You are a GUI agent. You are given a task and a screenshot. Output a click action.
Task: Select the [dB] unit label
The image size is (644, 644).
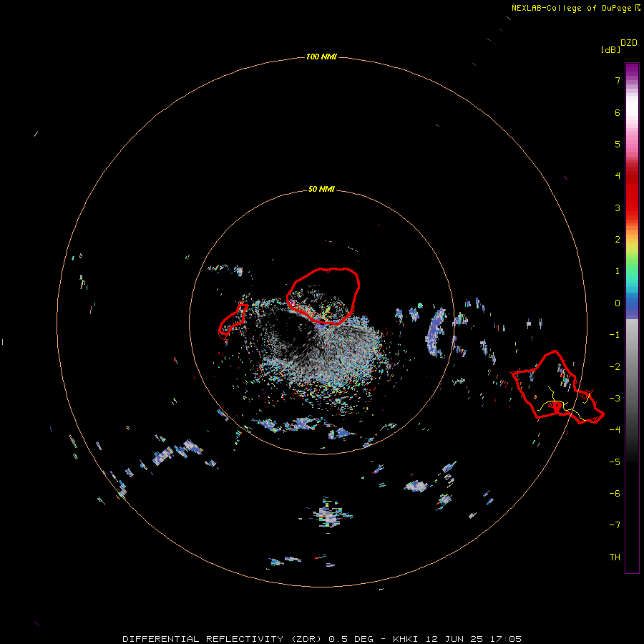click(610, 49)
